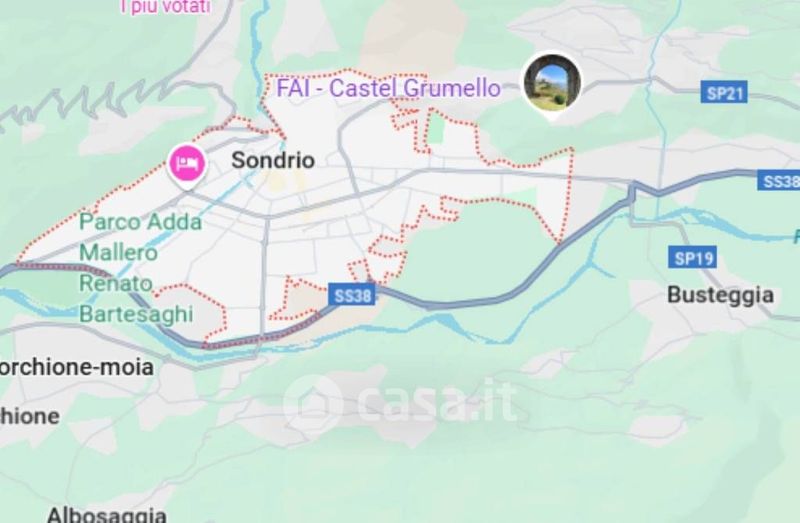Screen dimensions: 800x523
Task: Click the 'I più votati' pink text
Action: pyautogui.click(x=165, y=7)
